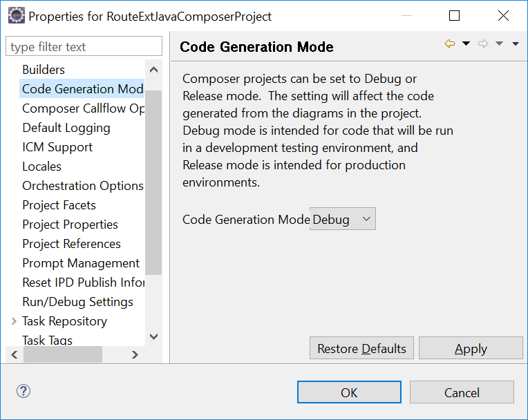Click the horizontal scrollbar right arrow
This screenshot has height=420, width=528.
(x=135, y=354)
